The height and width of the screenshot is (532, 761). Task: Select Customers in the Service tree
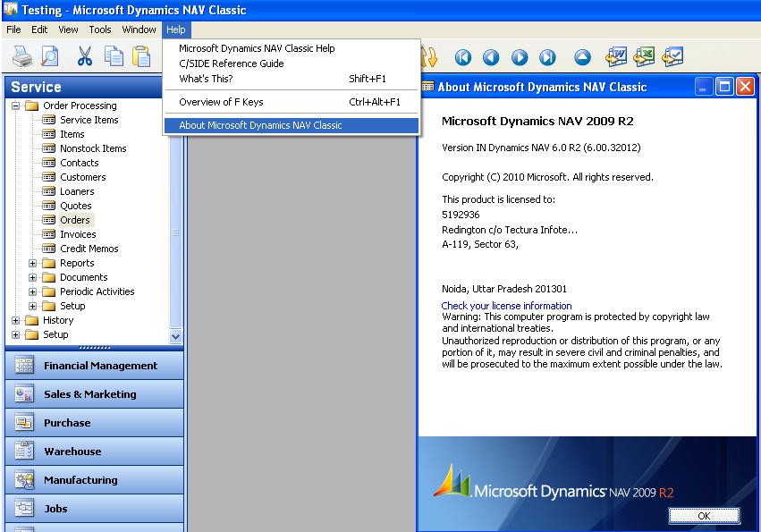point(82,177)
